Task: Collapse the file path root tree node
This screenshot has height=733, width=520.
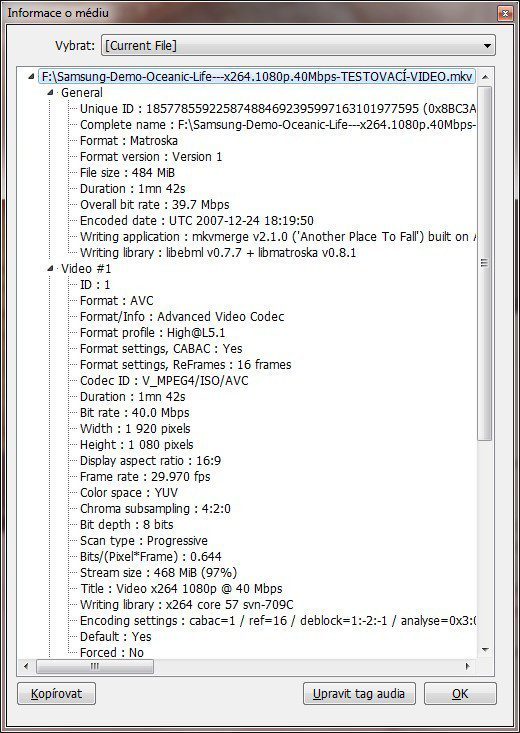Action: pos(31,77)
